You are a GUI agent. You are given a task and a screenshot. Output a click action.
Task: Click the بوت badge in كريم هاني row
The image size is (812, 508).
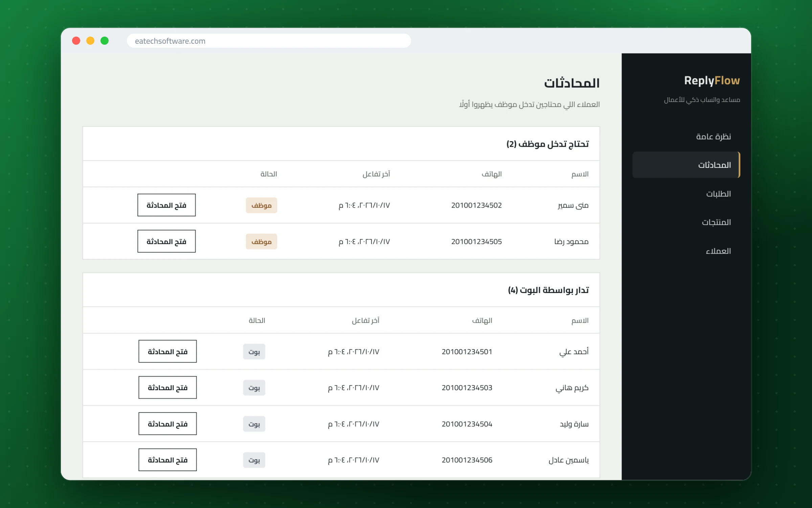coord(254,388)
